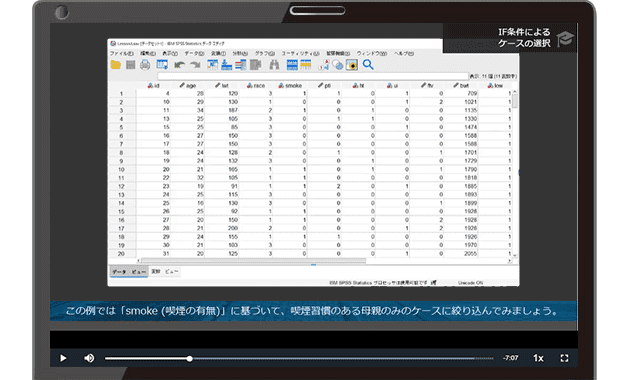Select row number 12 header
The width and height of the screenshot is (630, 380).
click(x=121, y=186)
